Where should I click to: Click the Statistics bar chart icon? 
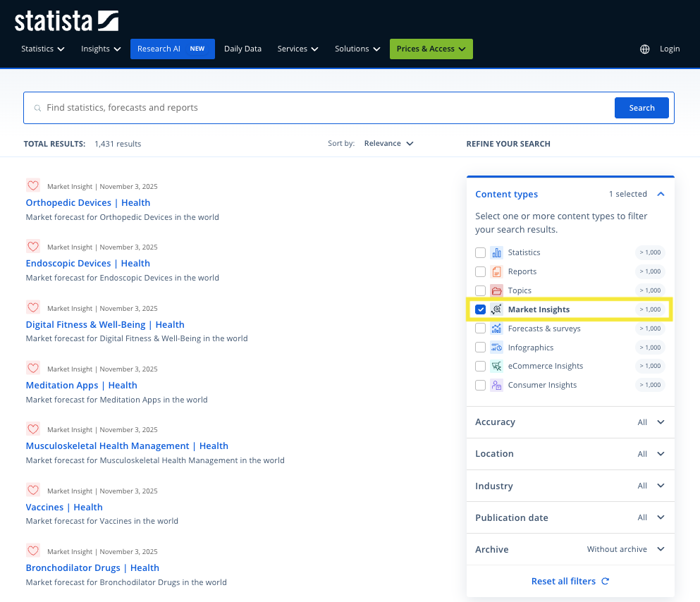(496, 252)
